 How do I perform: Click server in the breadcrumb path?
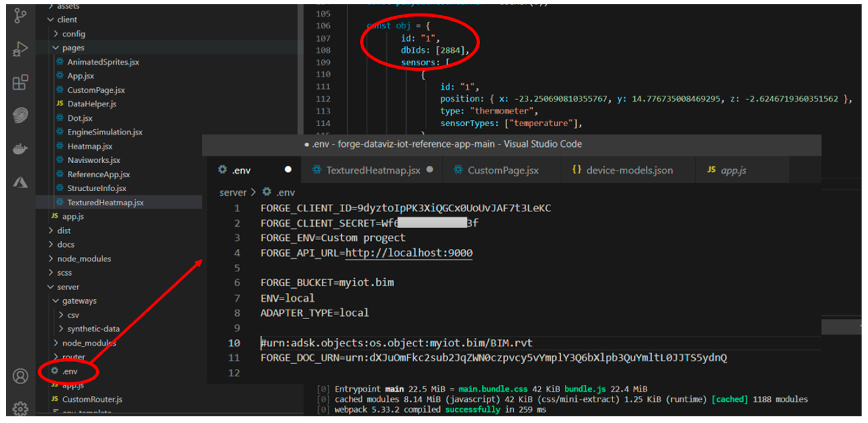pyautogui.click(x=233, y=193)
